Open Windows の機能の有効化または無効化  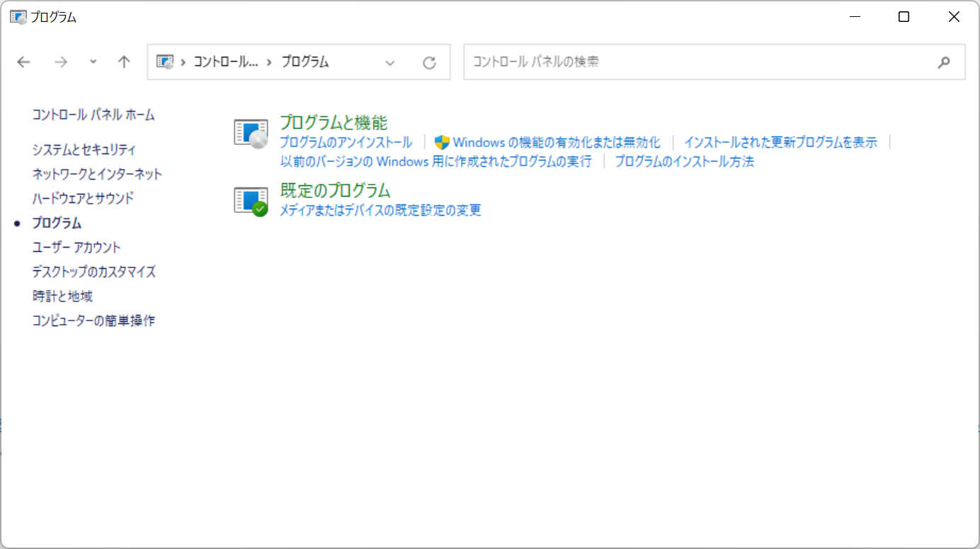point(556,142)
